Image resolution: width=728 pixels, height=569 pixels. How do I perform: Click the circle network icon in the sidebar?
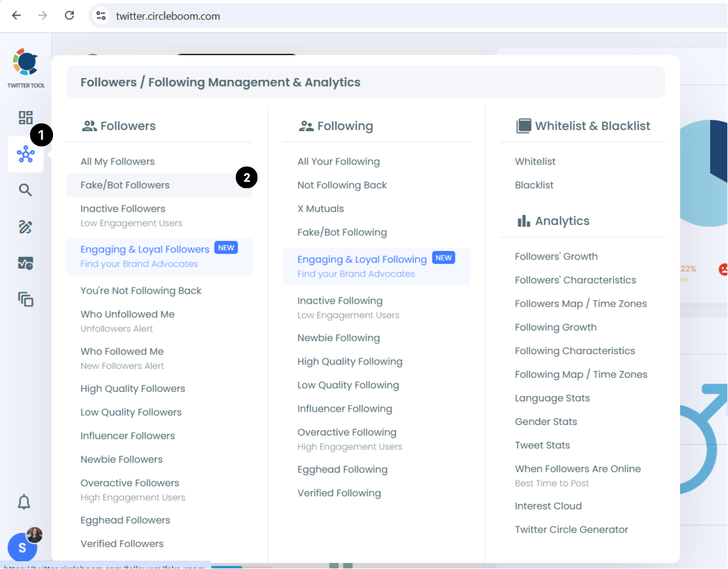pos(25,154)
